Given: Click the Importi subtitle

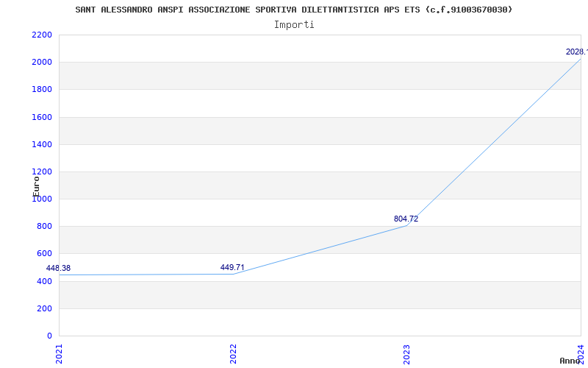Looking at the screenshot, I should coord(294,25).
